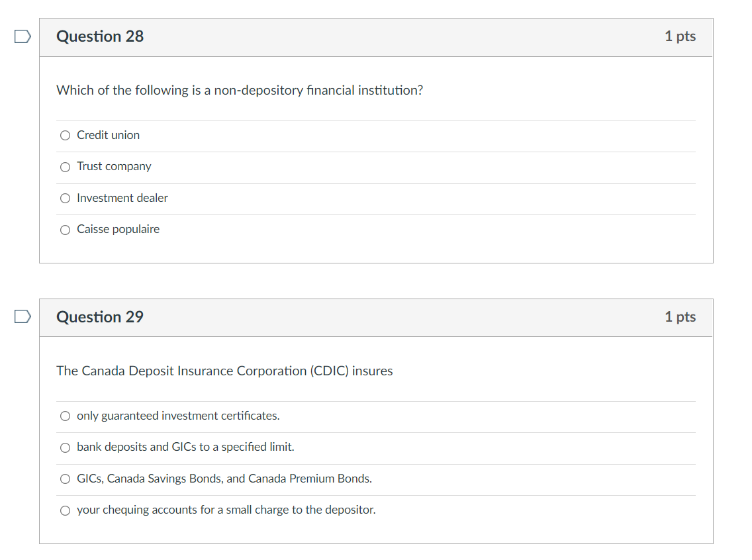Select Caisse populaire for Question 28

pyautogui.click(x=65, y=230)
